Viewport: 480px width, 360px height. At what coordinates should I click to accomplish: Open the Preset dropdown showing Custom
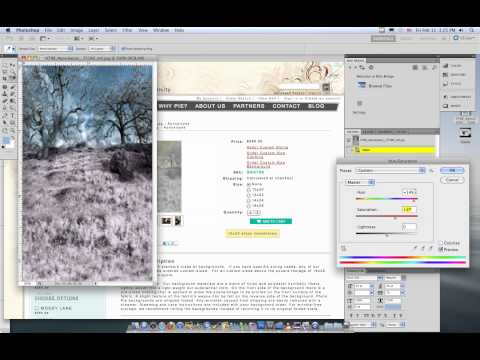pos(390,171)
